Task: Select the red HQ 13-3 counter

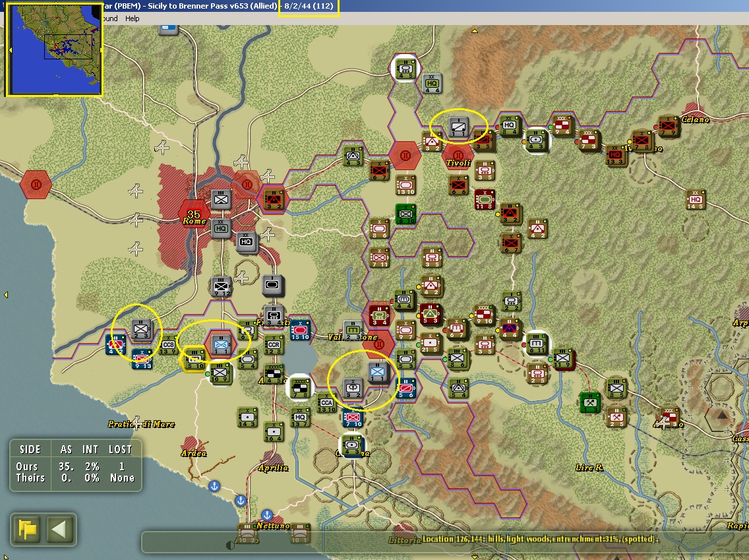Action: pyautogui.click(x=615, y=155)
